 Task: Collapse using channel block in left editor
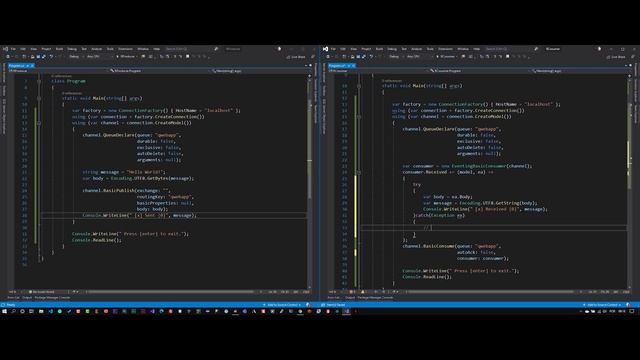pyautogui.click(x=39, y=123)
